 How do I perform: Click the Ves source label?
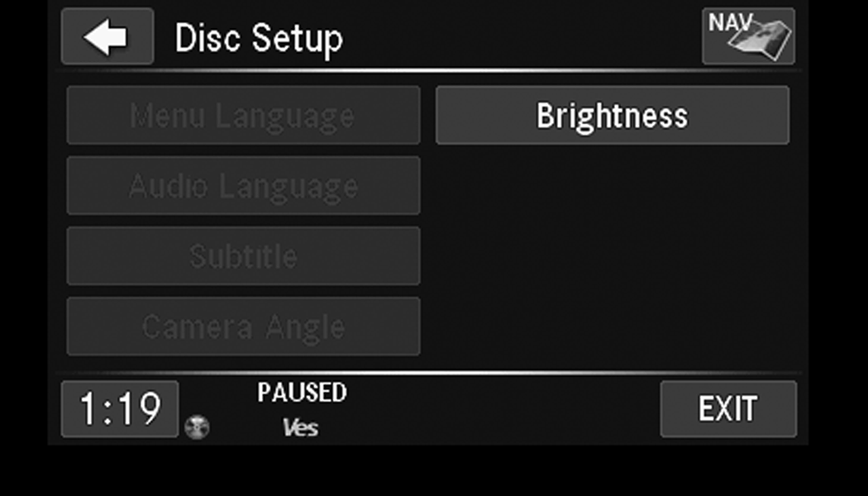(300, 427)
